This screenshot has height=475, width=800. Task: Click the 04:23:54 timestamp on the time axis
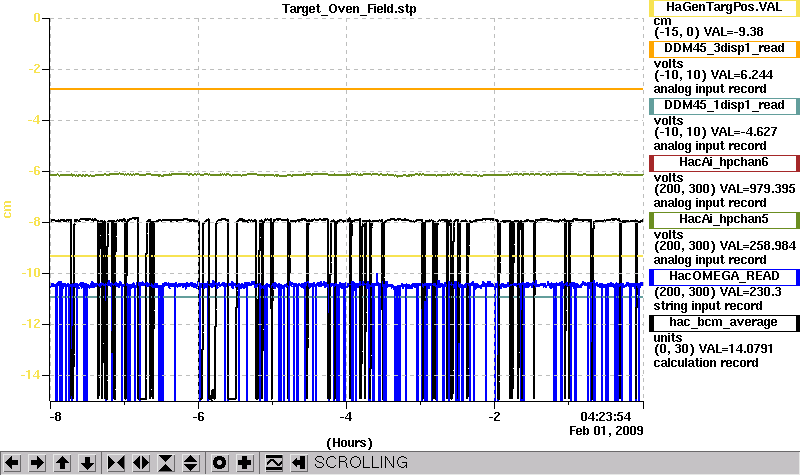point(606,417)
